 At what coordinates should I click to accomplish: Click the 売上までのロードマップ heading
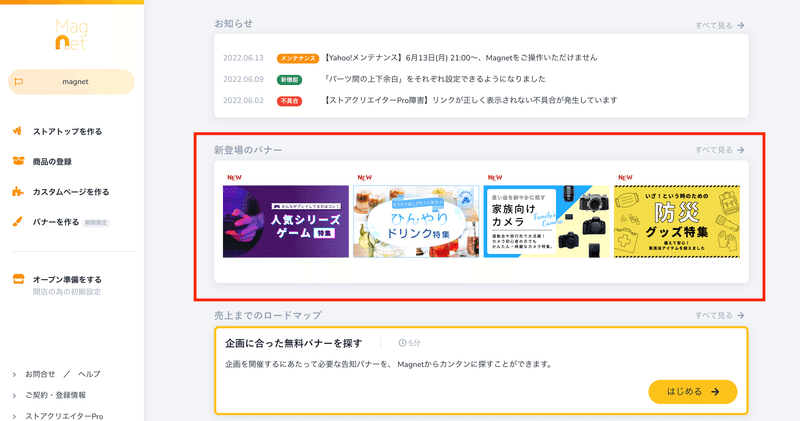268,315
